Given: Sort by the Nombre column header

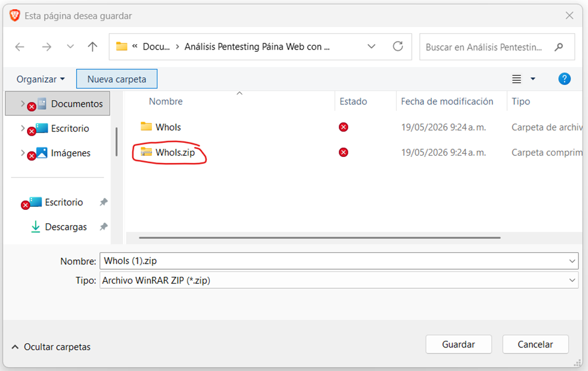Looking at the screenshot, I should coord(165,101).
